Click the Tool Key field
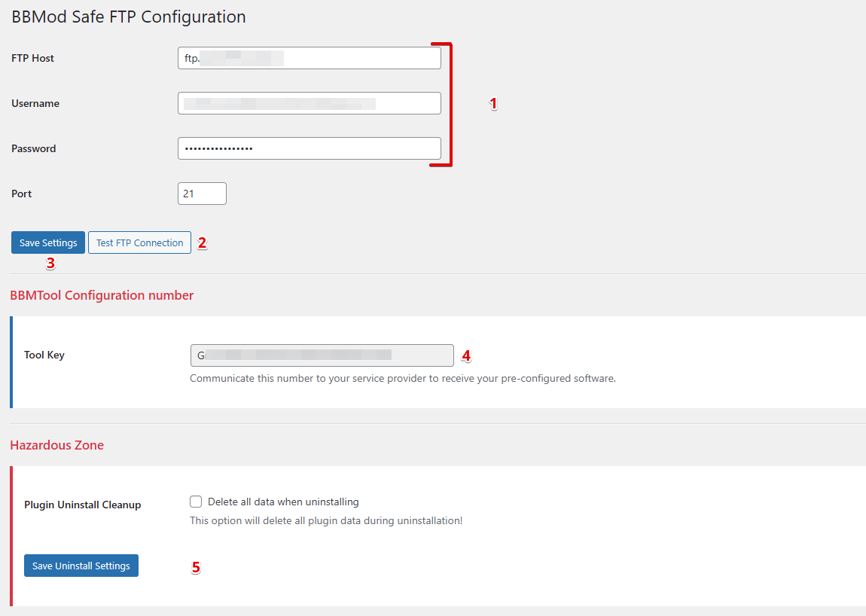 322,355
